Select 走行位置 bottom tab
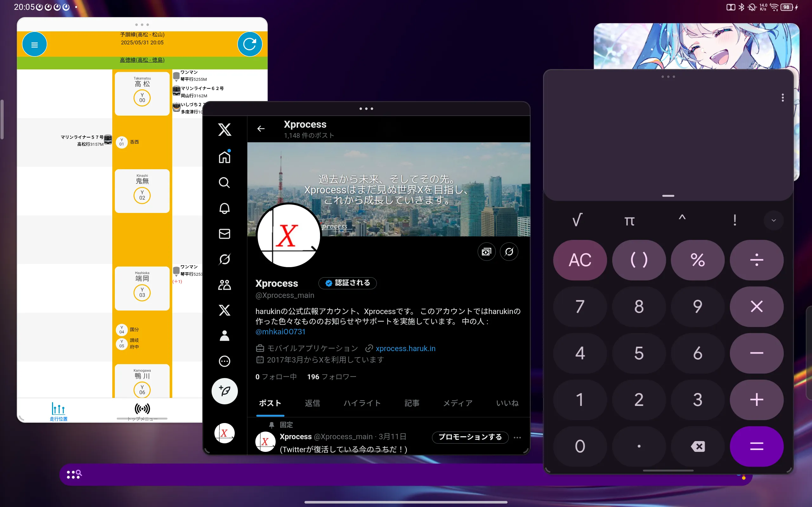Viewport: 812px width, 507px height. pyautogui.click(x=58, y=411)
